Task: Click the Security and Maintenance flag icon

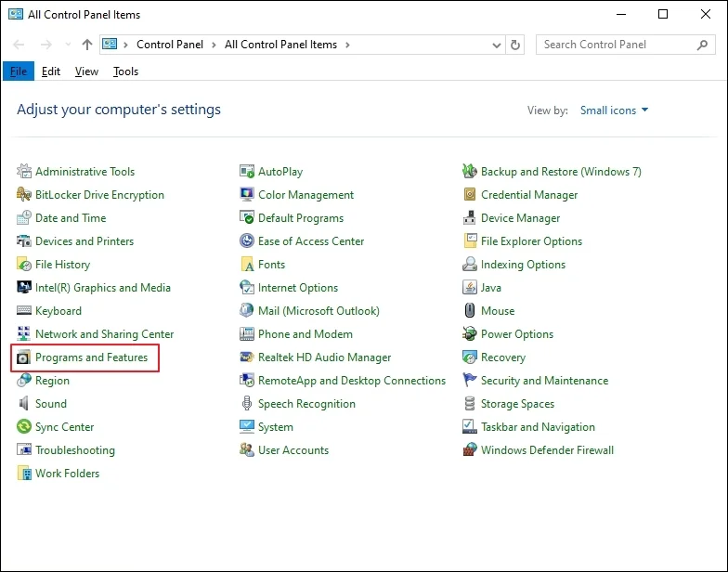Action: click(x=470, y=381)
